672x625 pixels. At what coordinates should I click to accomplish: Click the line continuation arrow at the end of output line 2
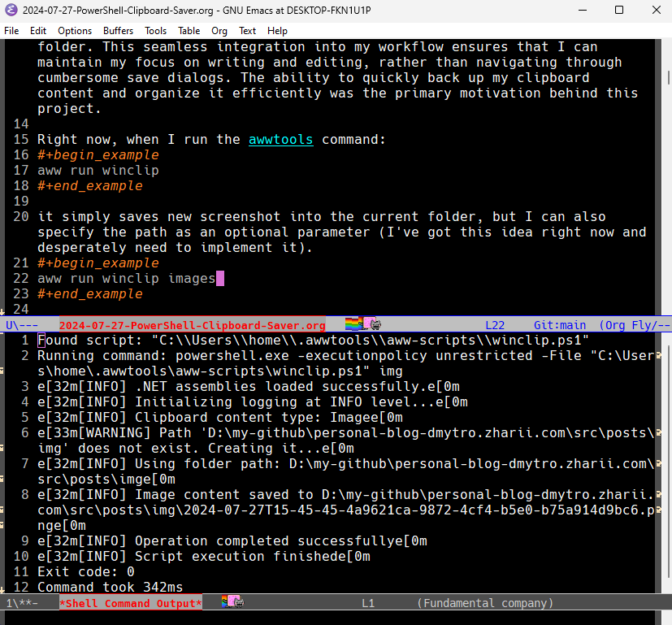(x=667, y=356)
